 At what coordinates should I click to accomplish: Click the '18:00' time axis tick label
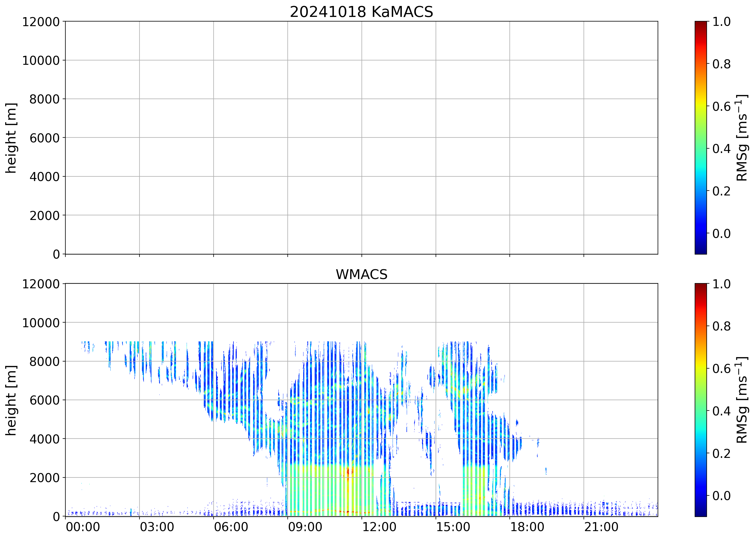coord(527,527)
